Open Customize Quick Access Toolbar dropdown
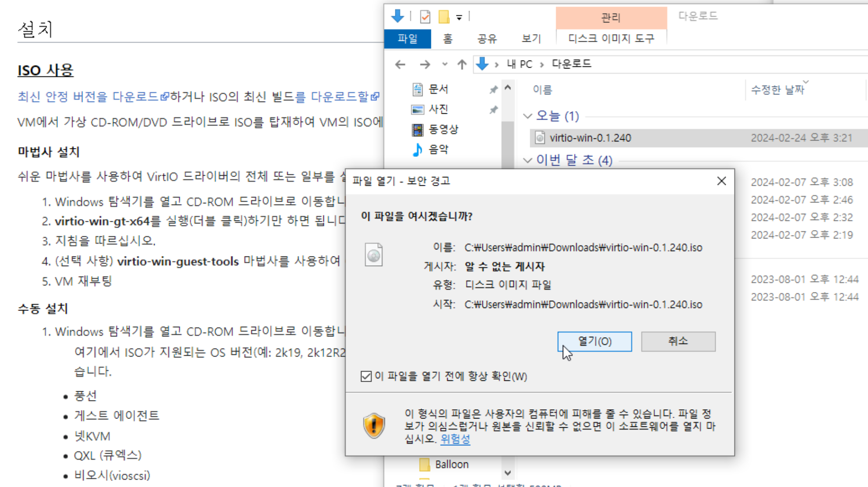Screen dimensions: 868x487 (459, 18)
